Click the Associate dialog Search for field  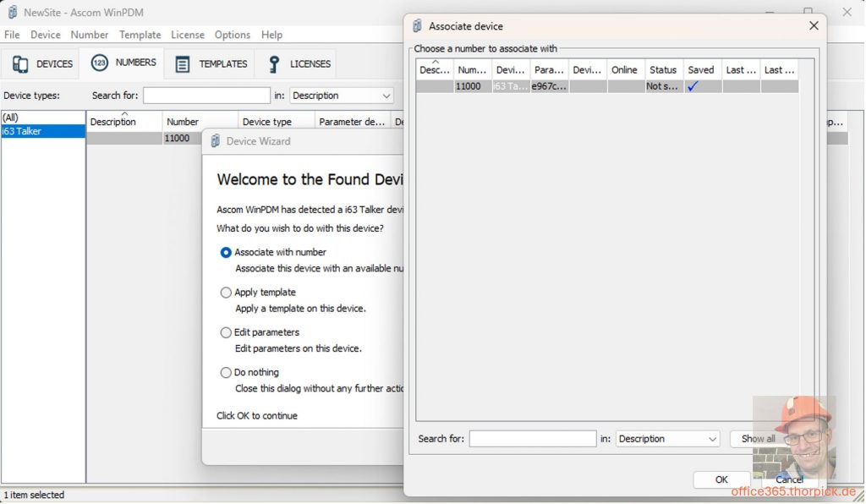point(532,439)
